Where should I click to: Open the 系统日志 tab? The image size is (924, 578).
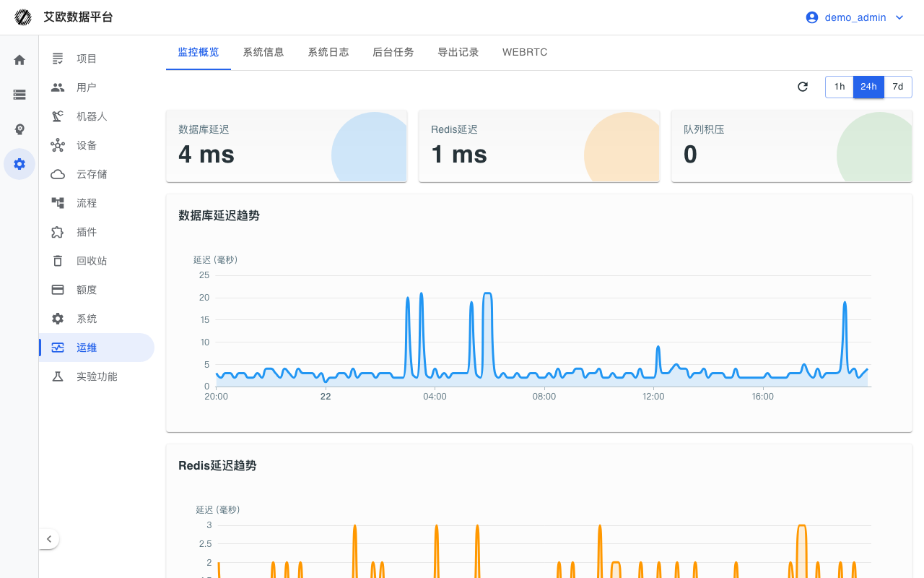(328, 52)
